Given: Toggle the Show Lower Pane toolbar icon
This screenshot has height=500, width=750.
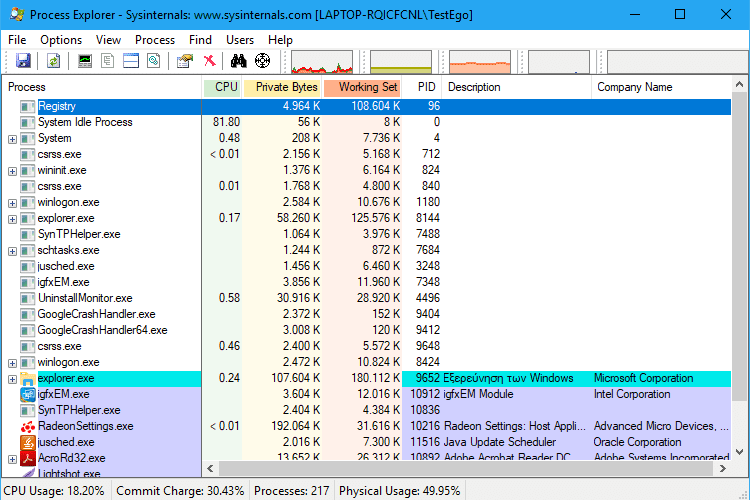Looking at the screenshot, I should coord(131,61).
